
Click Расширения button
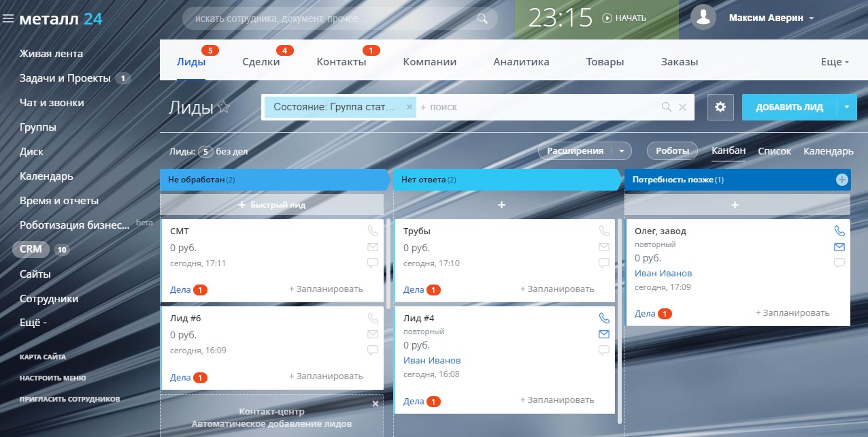(x=575, y=151)
